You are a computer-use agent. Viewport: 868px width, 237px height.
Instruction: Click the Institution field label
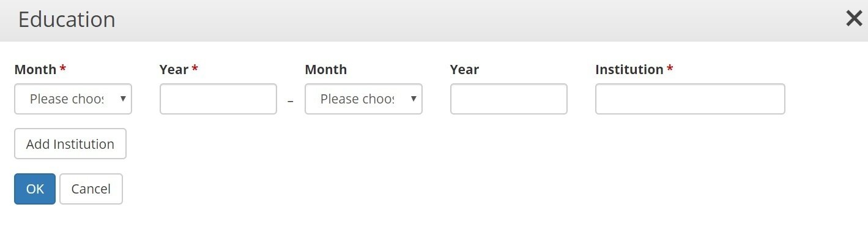629,70
